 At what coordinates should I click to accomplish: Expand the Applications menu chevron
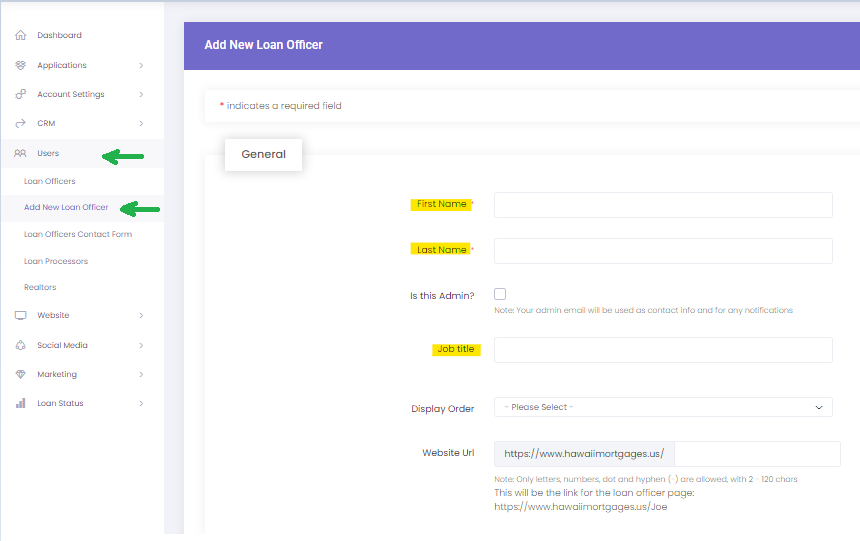pyautogui.click(x=141, y=66)
